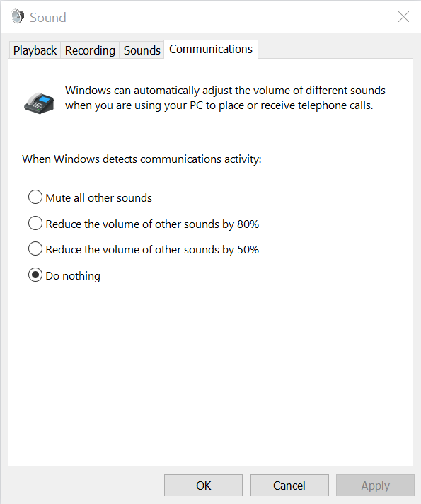Select the Mute all other sounds radio circle
The image size is (421, 504).
(x=35, y=197)
